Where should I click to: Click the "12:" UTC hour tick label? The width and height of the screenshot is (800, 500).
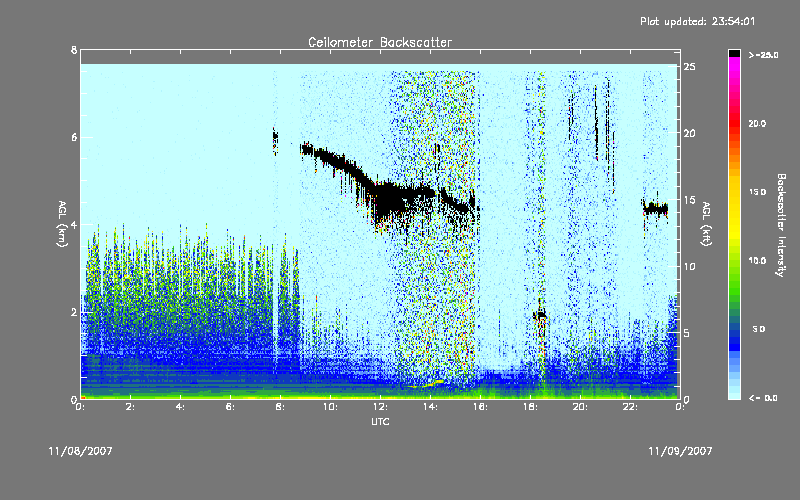(x=380, y=407)
